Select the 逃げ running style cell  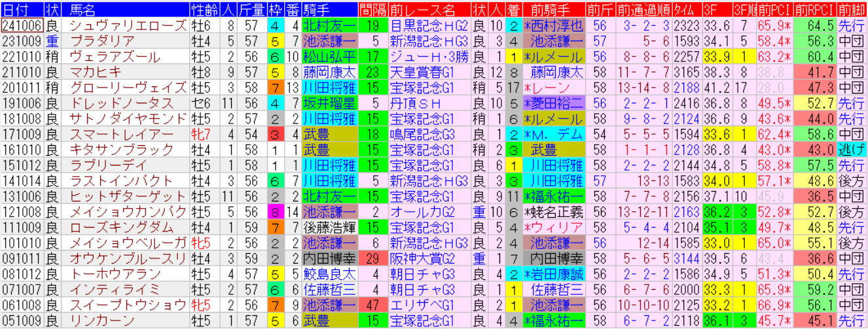pos(851,149)
